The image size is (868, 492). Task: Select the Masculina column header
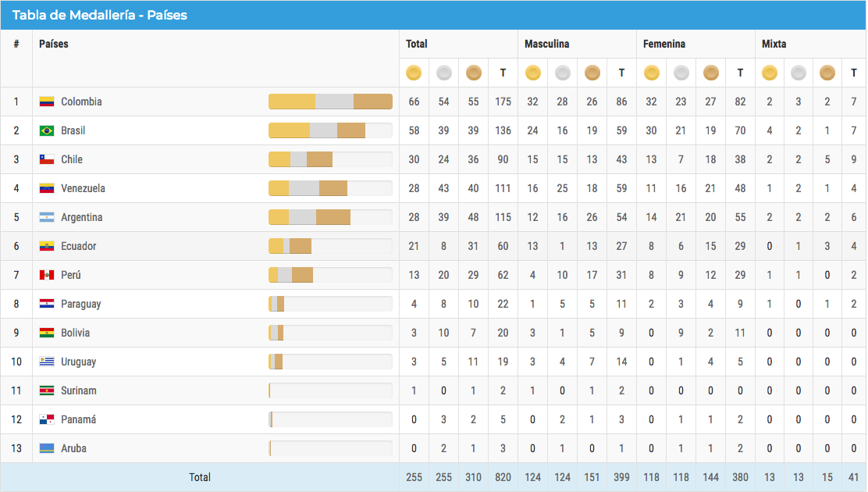pyautogui.click(x=546, y=44)
